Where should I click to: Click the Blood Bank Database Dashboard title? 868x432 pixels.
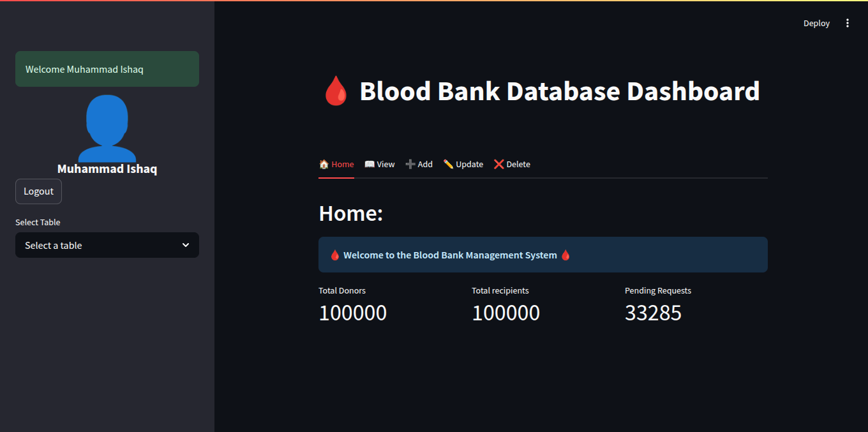560,91
